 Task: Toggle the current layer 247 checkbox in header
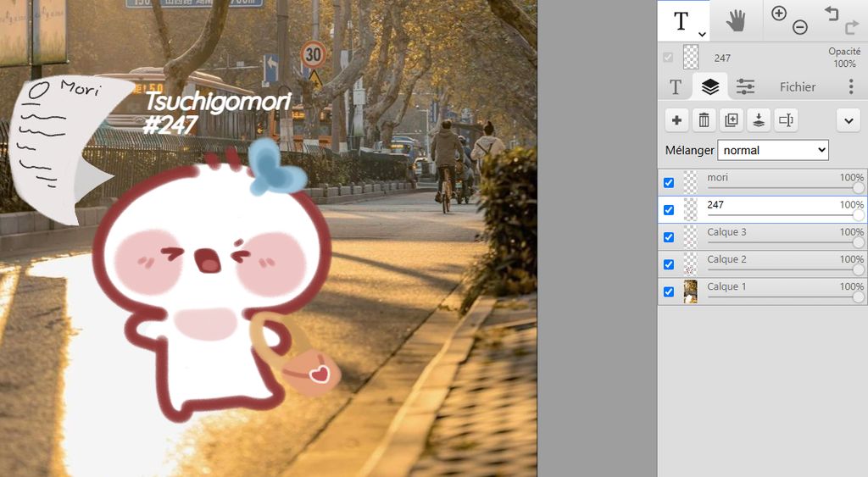coord(668,58)
